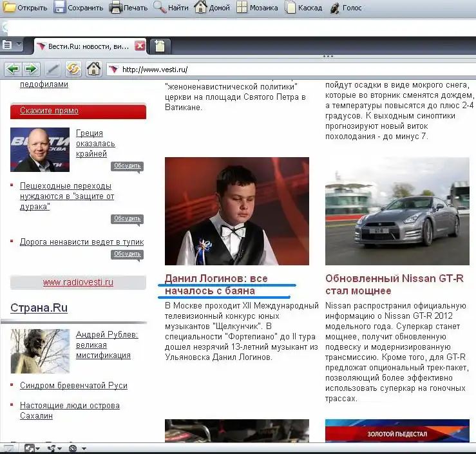Click the Nissan GT-R car thumbnail
This screenshot has width=476, height=454.
(397, 211)
